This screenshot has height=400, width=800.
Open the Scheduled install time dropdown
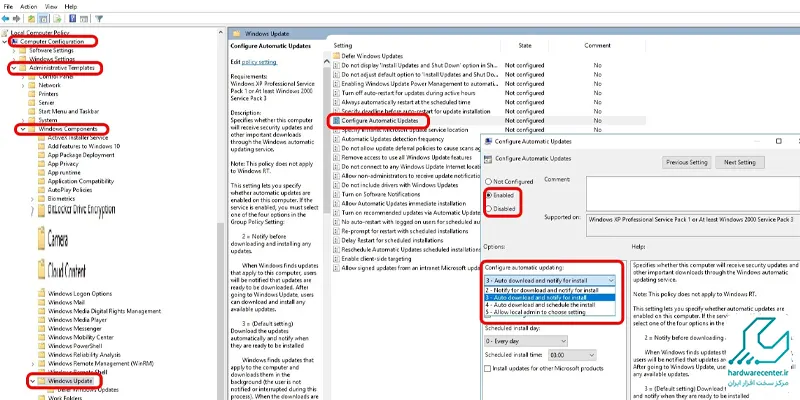click(572, 355)
